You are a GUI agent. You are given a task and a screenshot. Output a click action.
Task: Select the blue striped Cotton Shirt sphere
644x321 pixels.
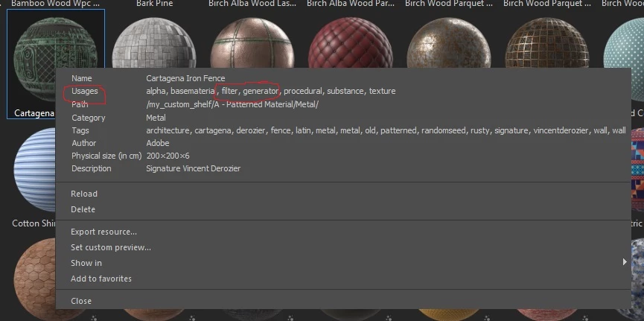(x=34, y=169)
